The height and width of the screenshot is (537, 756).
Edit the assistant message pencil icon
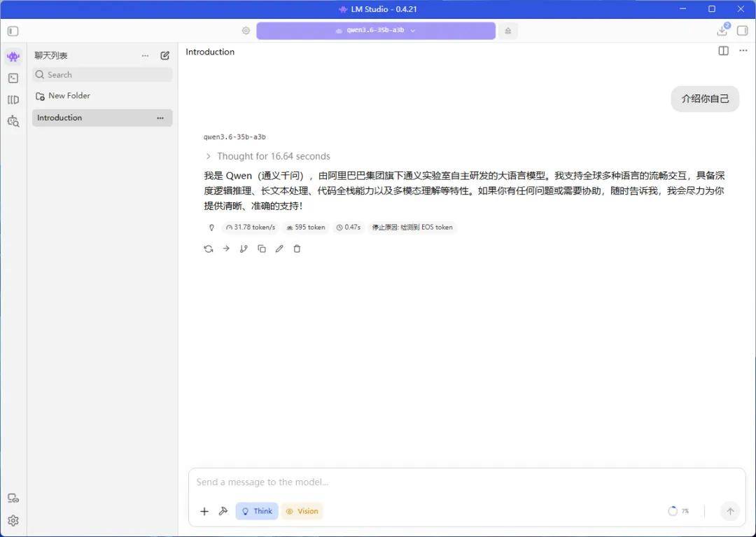[x=279, y=249]
